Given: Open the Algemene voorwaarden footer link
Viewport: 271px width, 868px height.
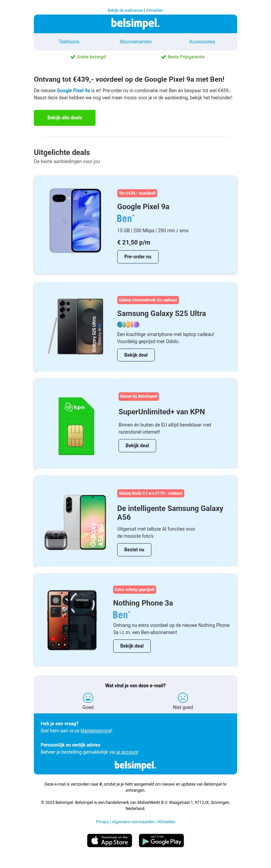Looking at the screenshot, I should pos(133,822).
